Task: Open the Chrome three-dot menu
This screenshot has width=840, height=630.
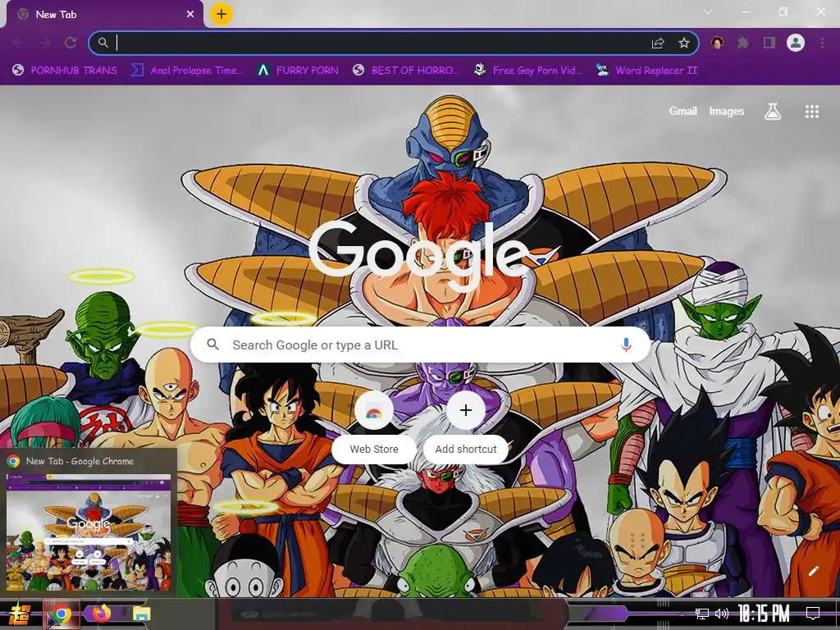Action: coord(822,43)
